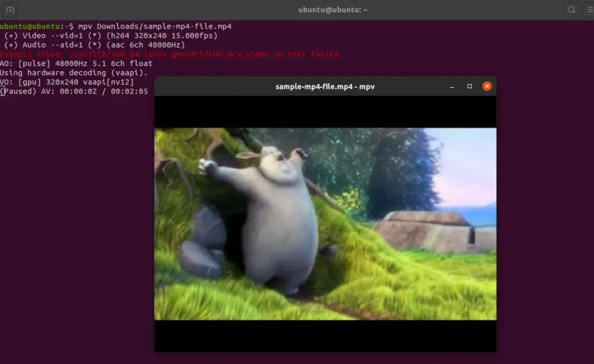
Task: Click the maximize icon on the mpv window
Action: click(468, 87)
